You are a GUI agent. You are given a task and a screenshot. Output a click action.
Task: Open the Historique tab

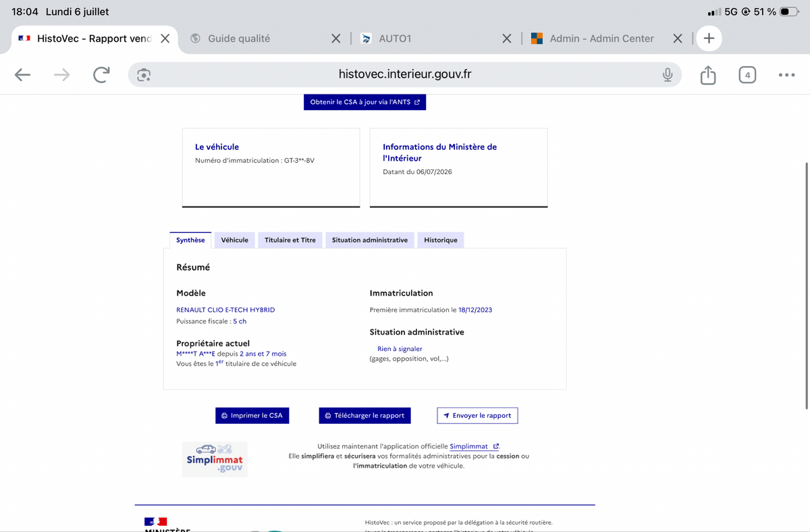[x=441, y=240]
